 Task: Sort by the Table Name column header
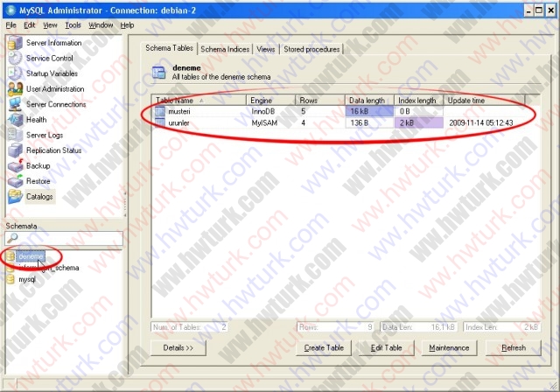199,101
